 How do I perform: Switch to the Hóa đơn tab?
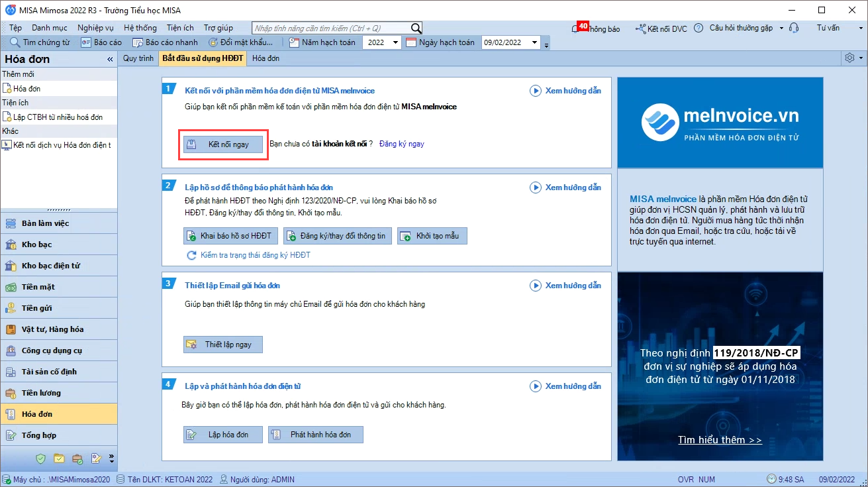266,58
